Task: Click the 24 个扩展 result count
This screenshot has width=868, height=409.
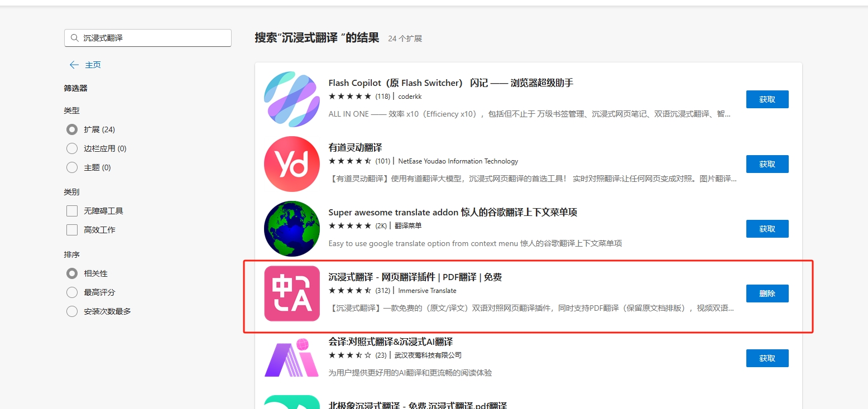Action: tap(405, 39)
